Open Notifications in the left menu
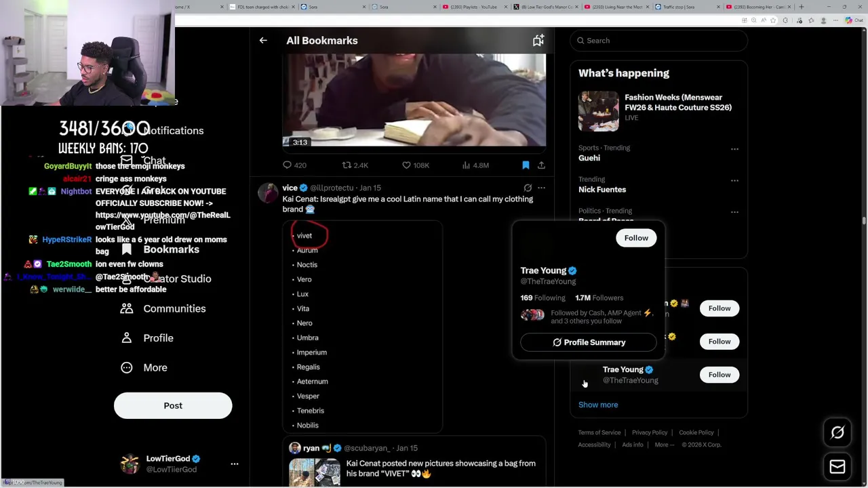868x488 pixels. point(173,131)
